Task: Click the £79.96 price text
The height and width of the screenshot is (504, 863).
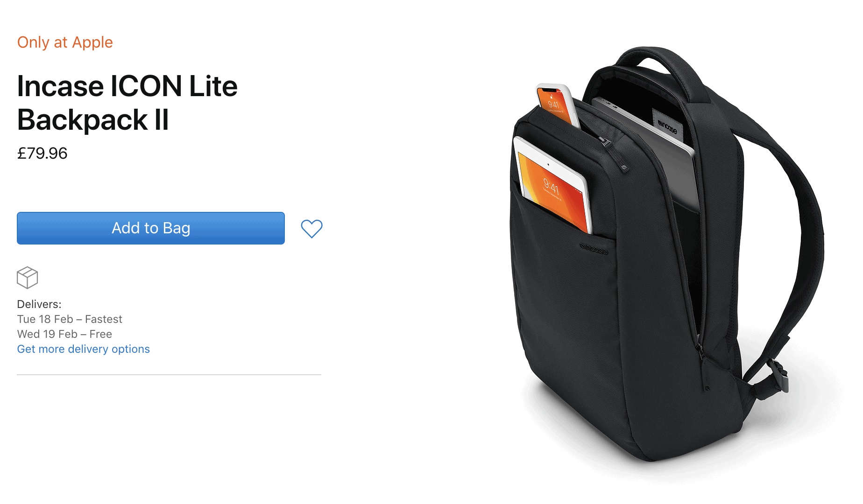Action: click(42, 153)
